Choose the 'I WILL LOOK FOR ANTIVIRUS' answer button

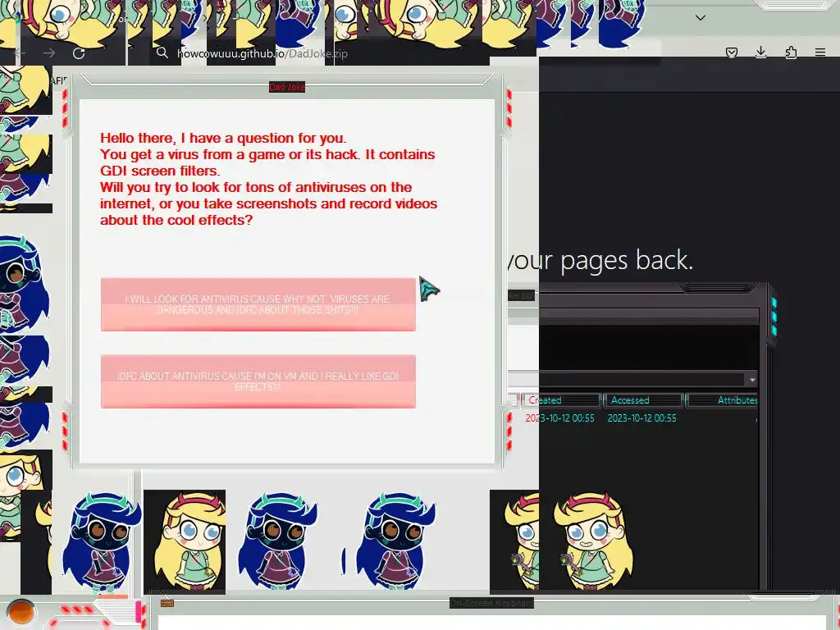(258, 304)
